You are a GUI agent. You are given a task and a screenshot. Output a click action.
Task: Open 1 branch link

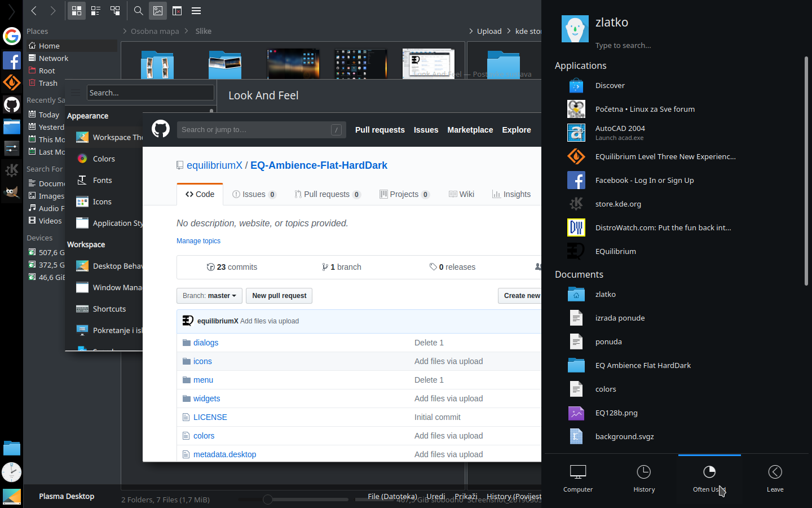342,267
